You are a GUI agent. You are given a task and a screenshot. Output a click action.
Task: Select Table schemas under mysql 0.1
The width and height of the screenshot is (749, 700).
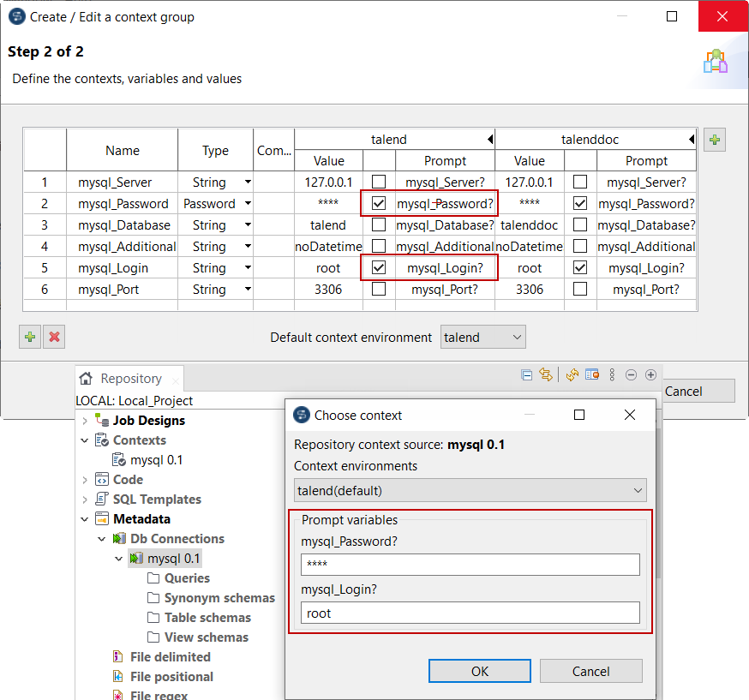[x=207, y=618]
